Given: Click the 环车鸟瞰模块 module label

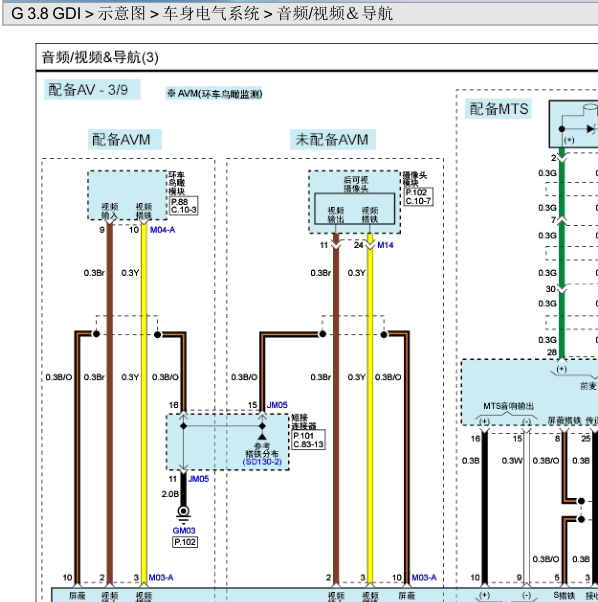Looking at the screenshot, I should [177, 183].
